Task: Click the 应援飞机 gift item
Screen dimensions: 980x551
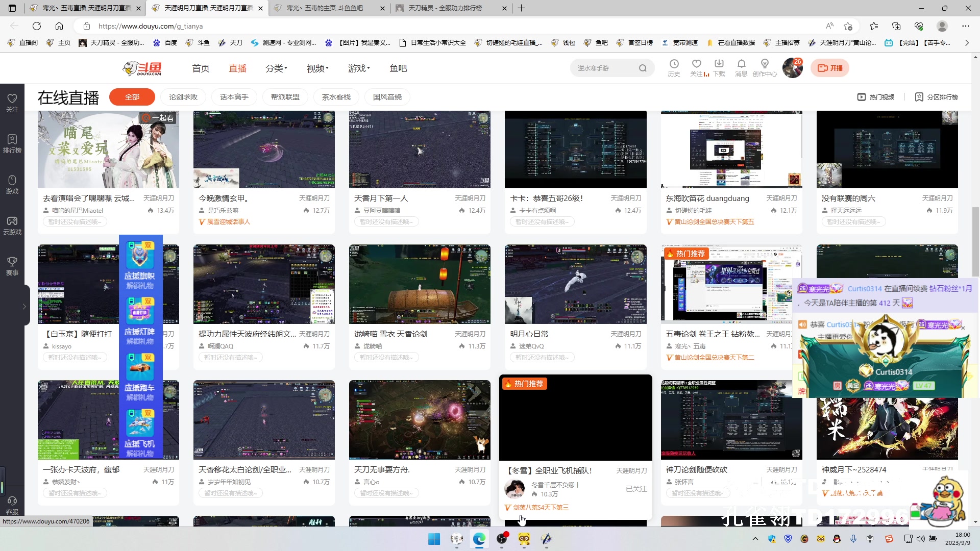Action: [x=140, y=432]
